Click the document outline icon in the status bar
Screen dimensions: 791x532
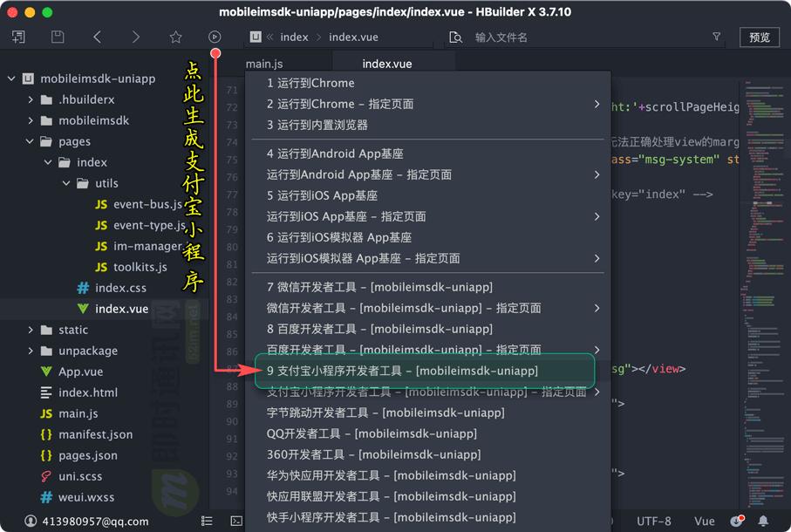(207, 521)
